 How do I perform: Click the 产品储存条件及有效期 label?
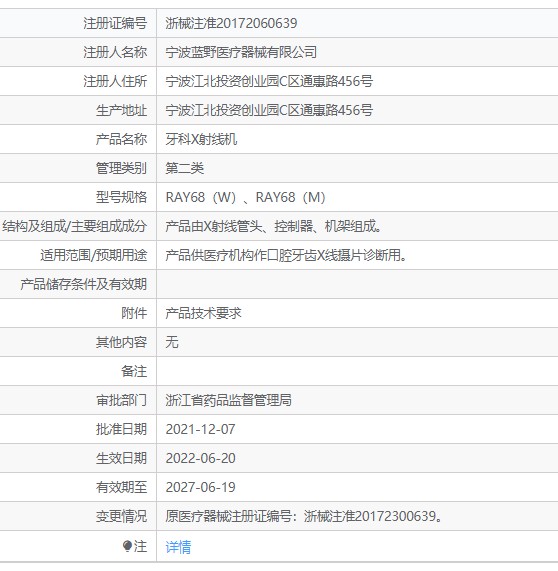point(83,284)
